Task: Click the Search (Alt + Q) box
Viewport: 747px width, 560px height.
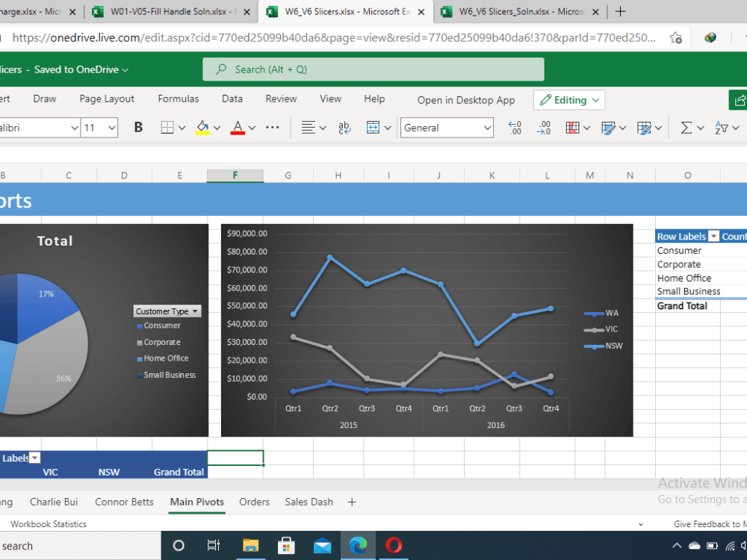Action: coord(373,69)
